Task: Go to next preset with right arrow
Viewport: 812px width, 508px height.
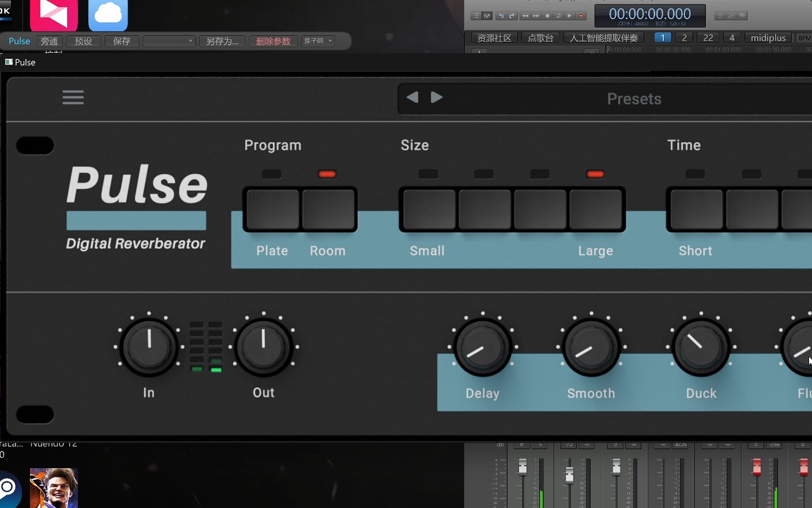Action: [437, 97]
